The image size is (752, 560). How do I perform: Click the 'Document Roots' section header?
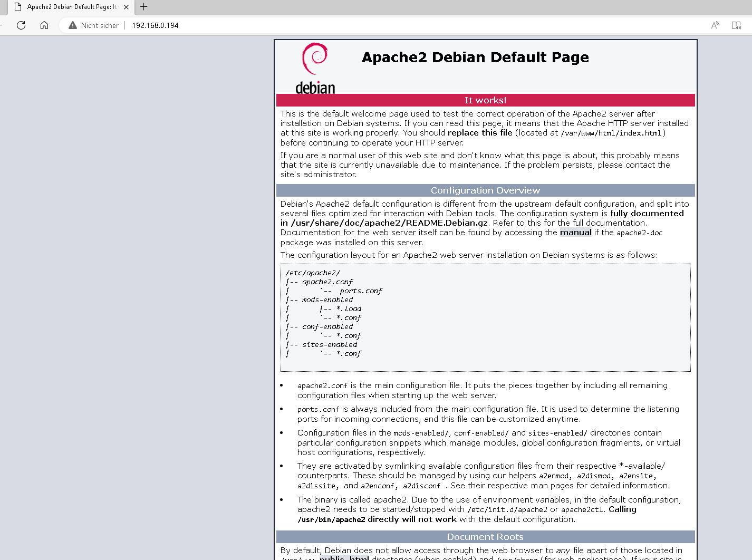pos(485,537)
